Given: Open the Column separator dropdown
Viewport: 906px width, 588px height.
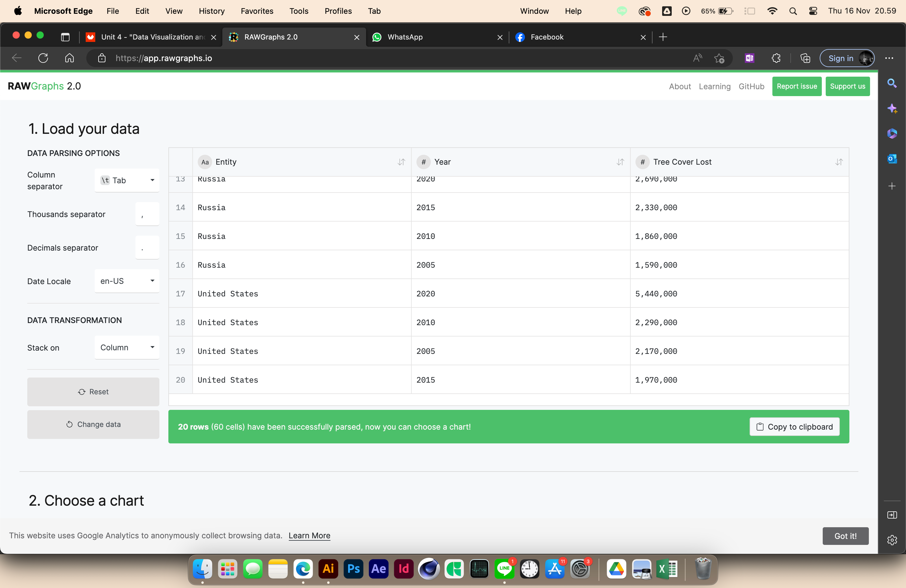Looking at the screenshot, I should 127,180.
